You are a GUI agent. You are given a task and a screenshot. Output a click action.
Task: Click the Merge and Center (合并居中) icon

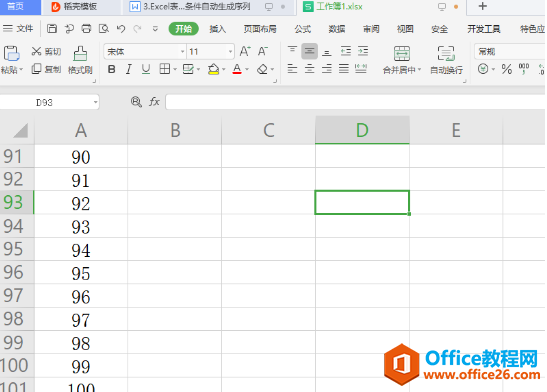click(402, 53)
